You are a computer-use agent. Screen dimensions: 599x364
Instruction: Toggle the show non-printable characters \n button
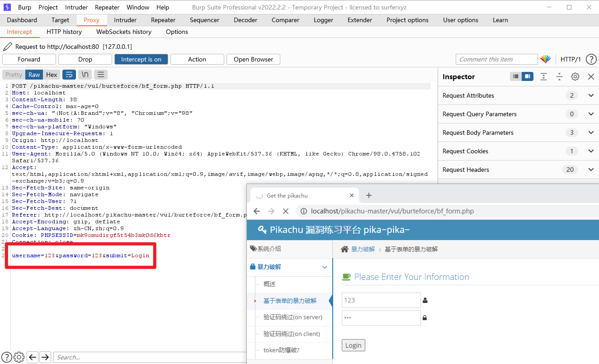point(85,75)
